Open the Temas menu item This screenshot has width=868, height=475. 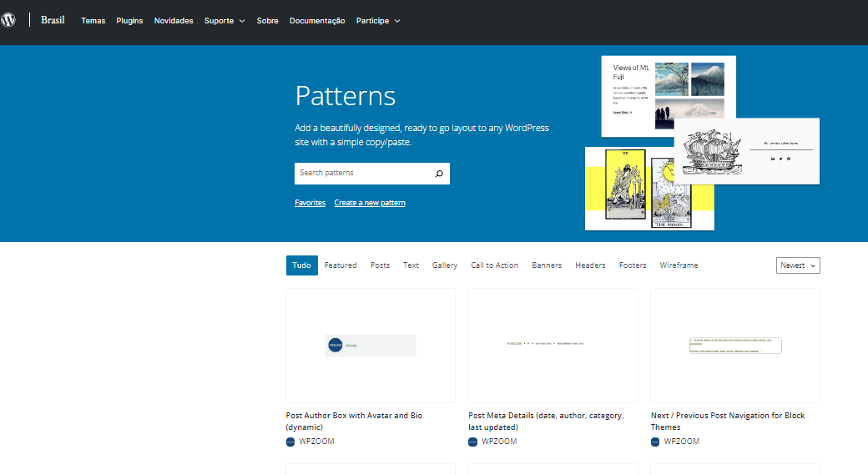pos(93,21)
